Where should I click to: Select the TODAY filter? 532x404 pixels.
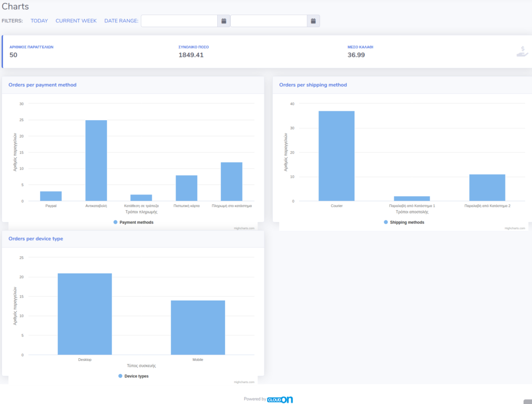point(39,21)
